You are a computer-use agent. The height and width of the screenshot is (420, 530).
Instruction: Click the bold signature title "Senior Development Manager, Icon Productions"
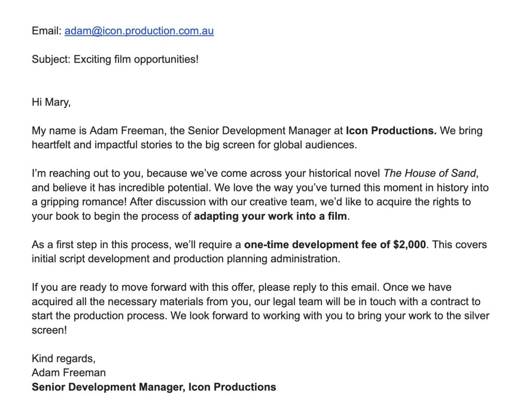pos(154,387)
